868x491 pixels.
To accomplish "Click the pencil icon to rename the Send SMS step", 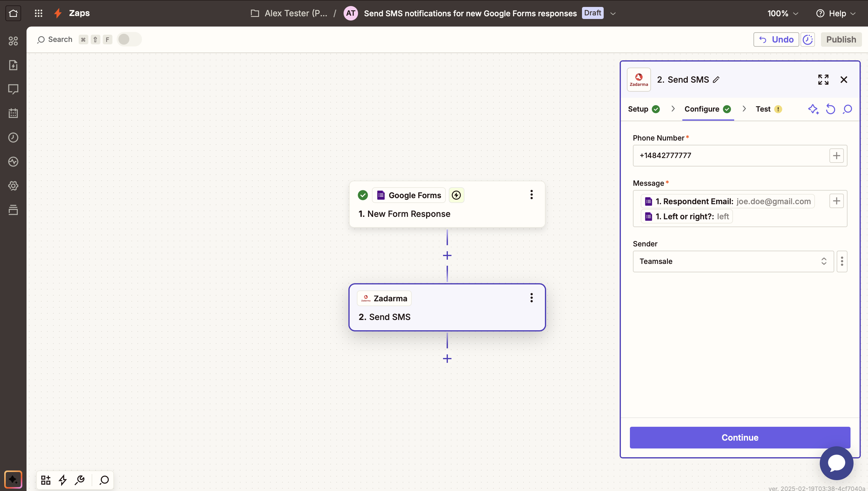I will [x=716, y=80].
